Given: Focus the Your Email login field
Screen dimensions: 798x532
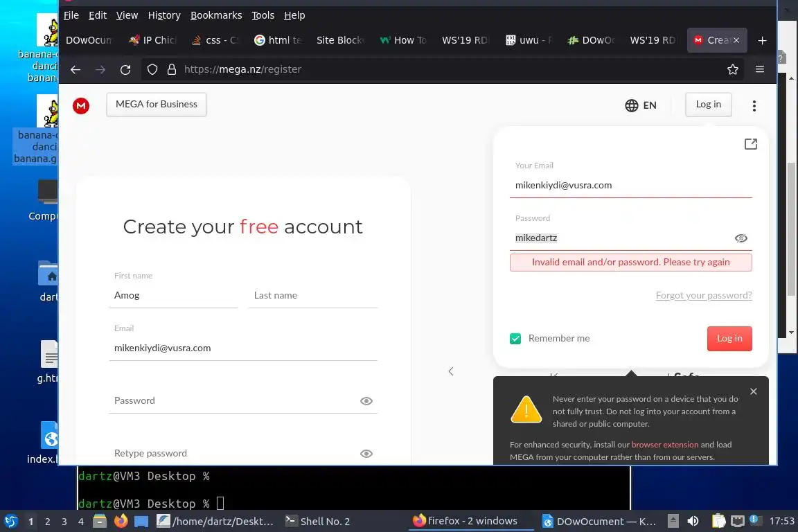Looking at the screenshot, I should [x=630, y=186].
